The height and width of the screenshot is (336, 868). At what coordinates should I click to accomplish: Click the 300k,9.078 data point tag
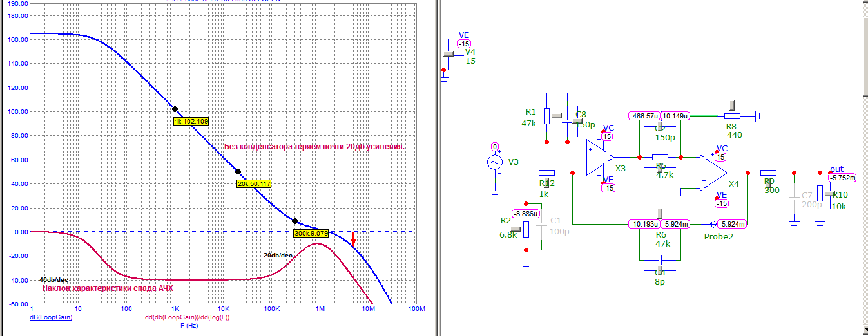(x=311, y=233)
